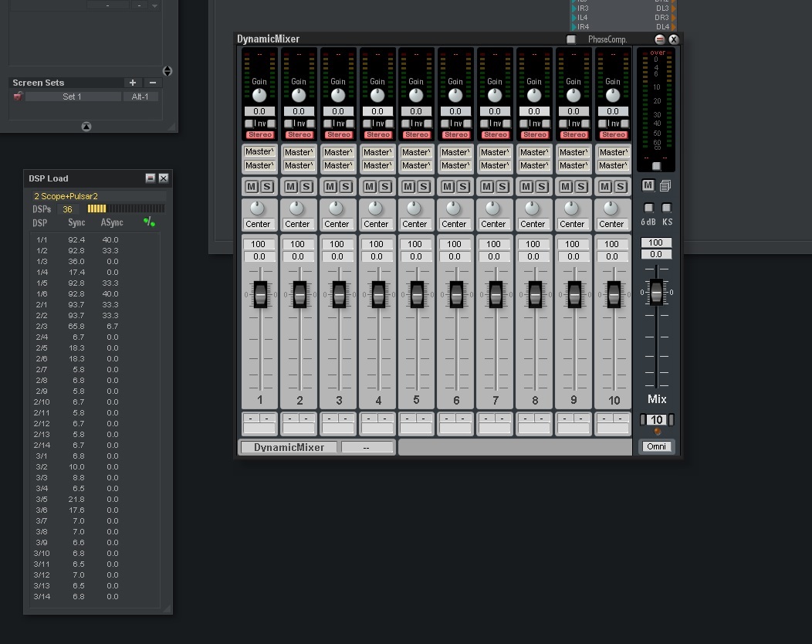812x644 pixels.
Task: Add a new screen set with the plus button
Action: [x=132, y=82]
